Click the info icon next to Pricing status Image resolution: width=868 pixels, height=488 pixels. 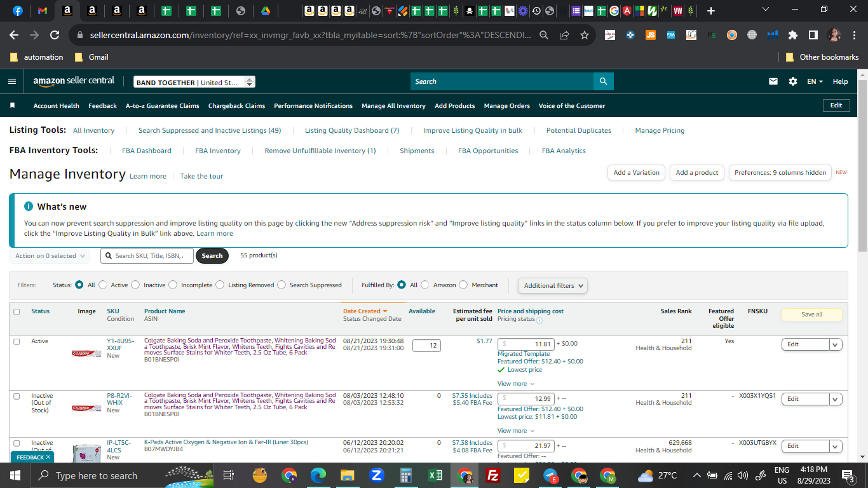539,320
